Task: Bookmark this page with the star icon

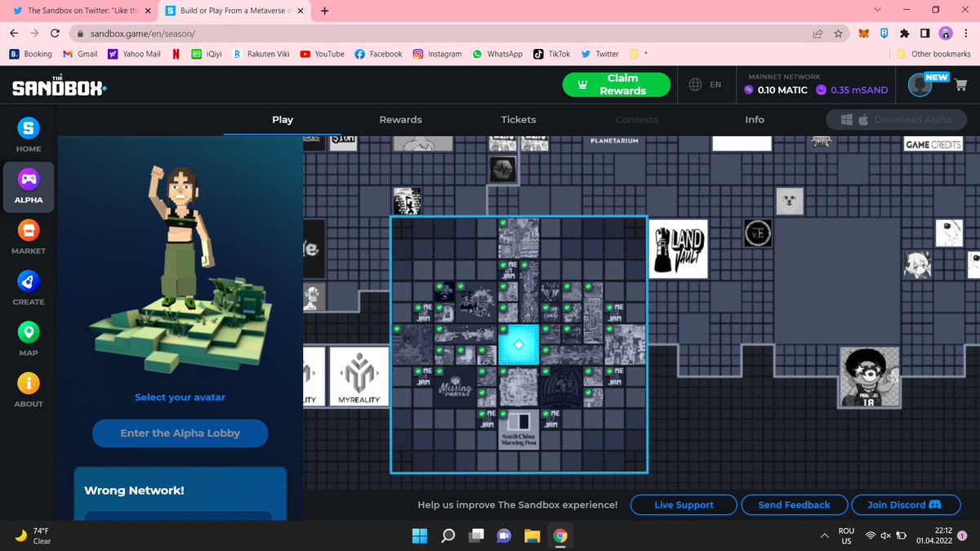Action: [838, 33]
